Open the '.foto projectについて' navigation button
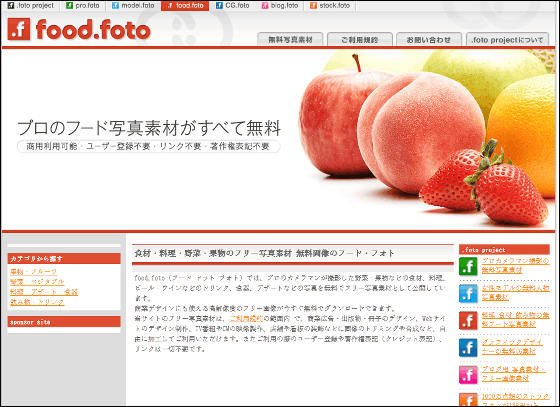Screen dimensions: 560x407 pyautogui.click(x=508, y=40)
